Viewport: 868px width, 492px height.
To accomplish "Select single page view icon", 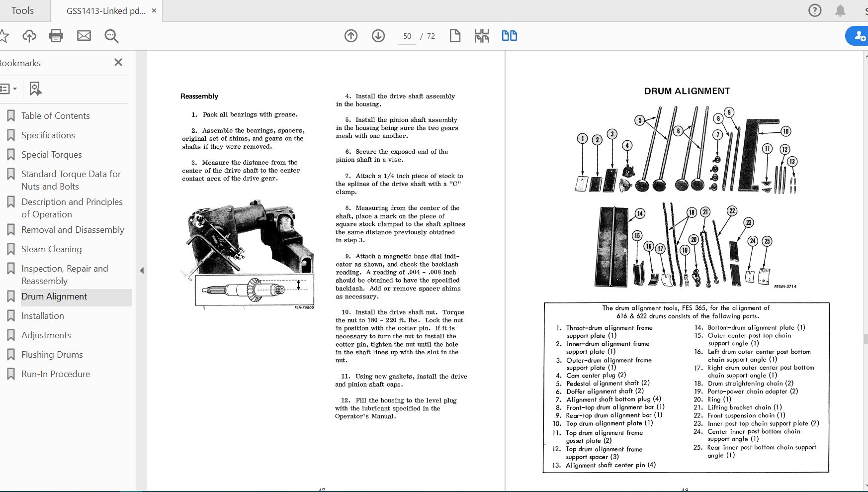I will (455, 36).
